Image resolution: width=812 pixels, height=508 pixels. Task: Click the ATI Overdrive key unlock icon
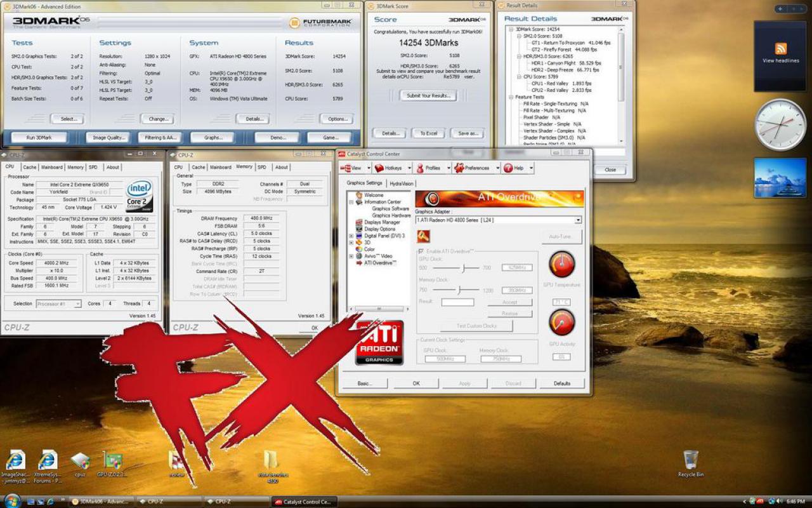424,236
